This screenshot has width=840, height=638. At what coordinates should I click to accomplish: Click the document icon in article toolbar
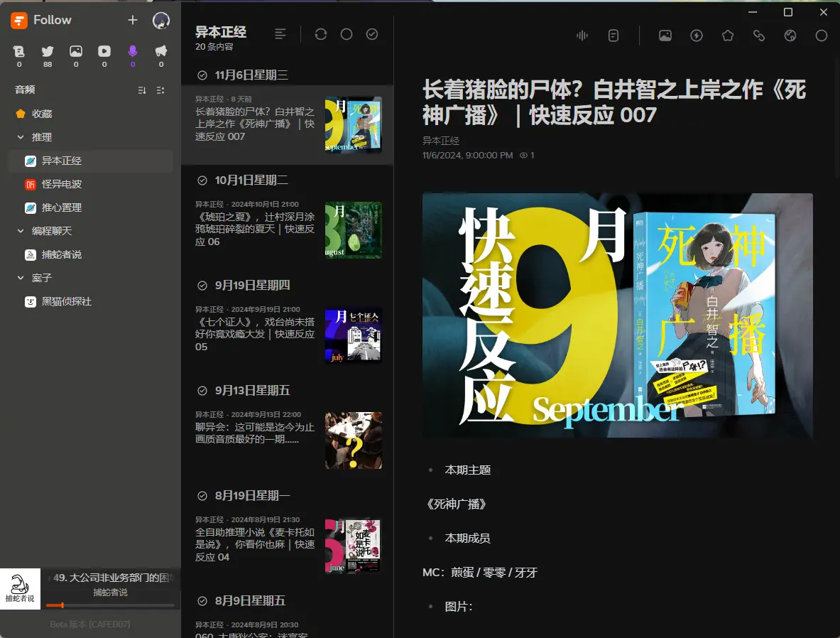click(613, 36)
